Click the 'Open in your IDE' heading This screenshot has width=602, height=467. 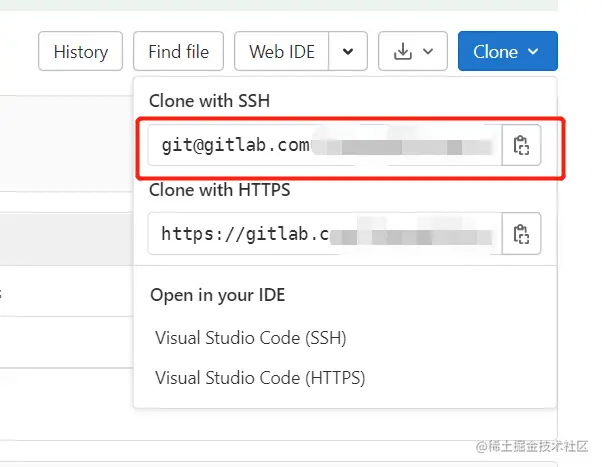(x=218, y=295)
